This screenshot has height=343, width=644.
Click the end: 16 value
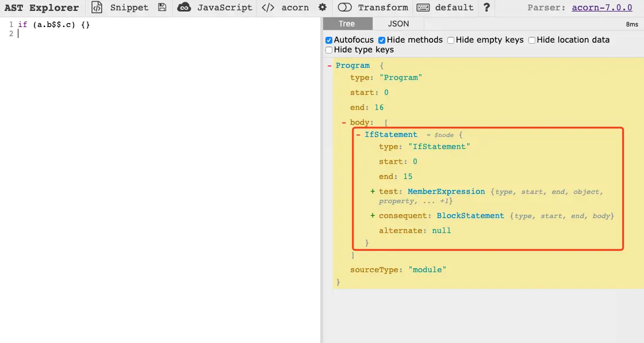[x=379, y=108]
